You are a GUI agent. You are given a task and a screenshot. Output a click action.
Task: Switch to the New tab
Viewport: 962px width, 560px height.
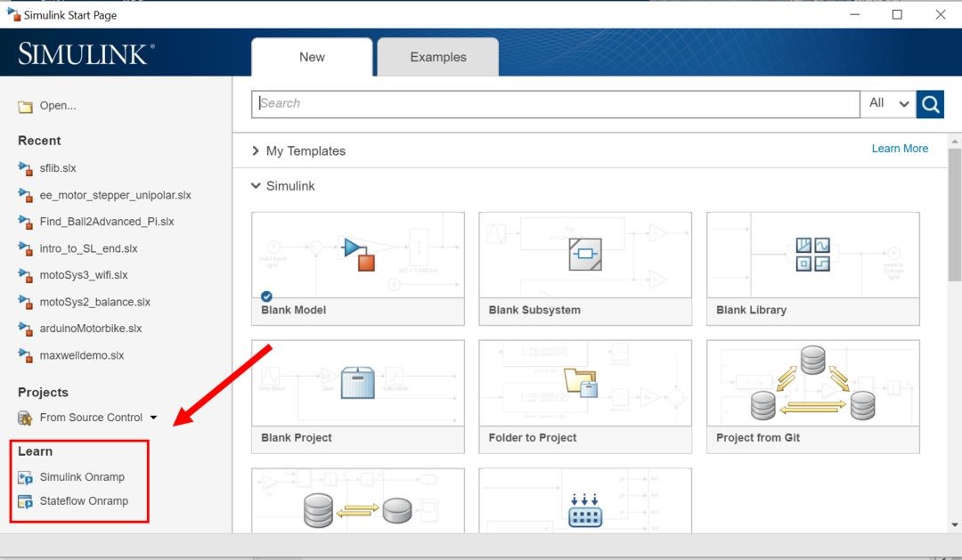pyautogui.click(x=312, y=57)
